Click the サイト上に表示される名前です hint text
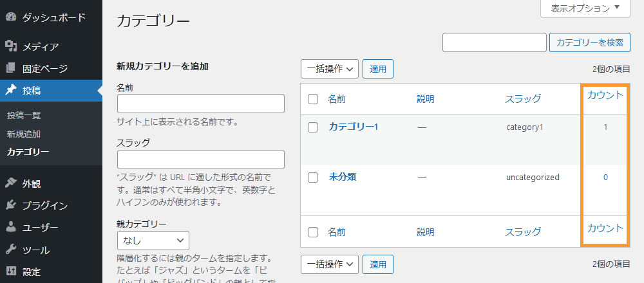The width and height of the screenshot is (644, 283). 178,122
